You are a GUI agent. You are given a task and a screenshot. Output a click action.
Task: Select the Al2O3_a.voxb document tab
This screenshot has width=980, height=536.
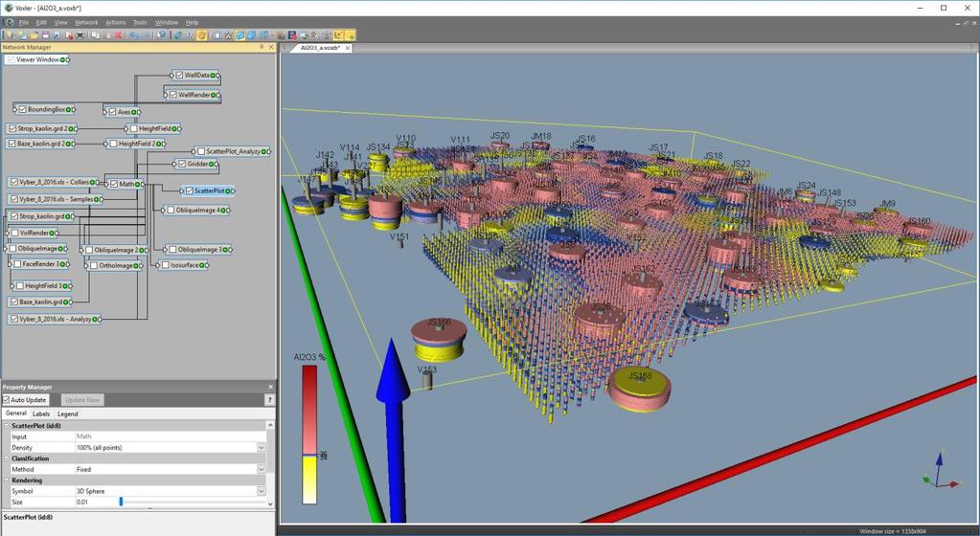320,48
